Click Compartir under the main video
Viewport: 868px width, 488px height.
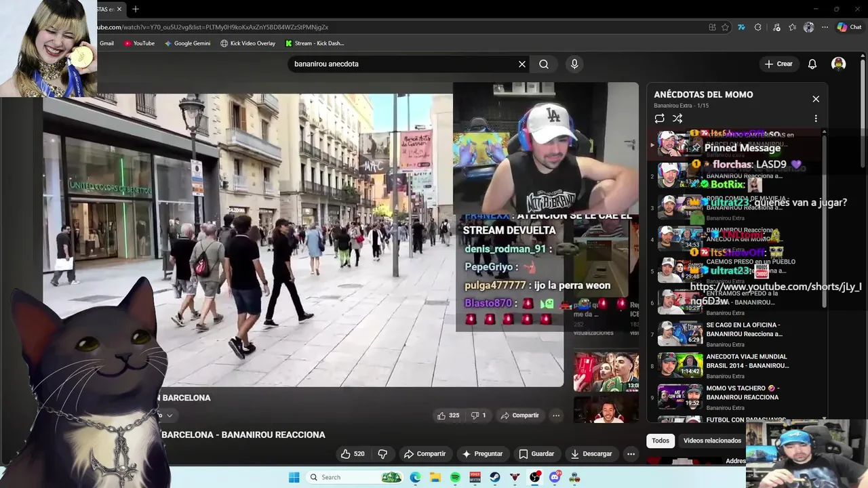(425, 453)
